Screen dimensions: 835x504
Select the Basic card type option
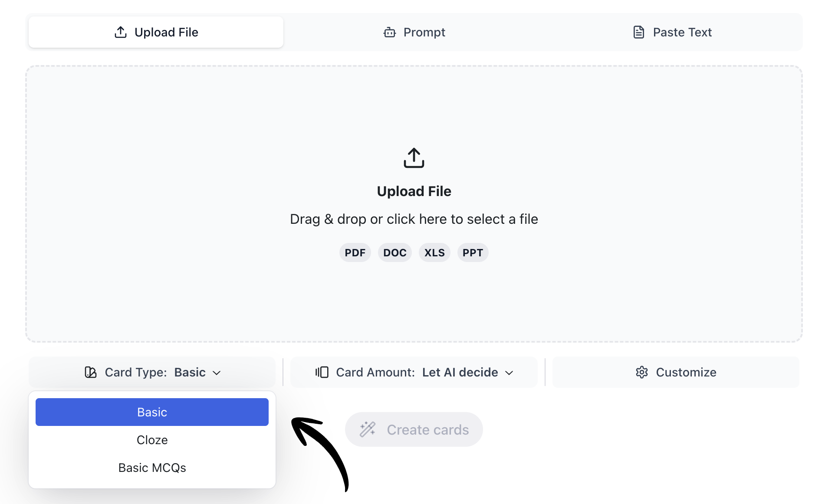[x=152, y=412]
